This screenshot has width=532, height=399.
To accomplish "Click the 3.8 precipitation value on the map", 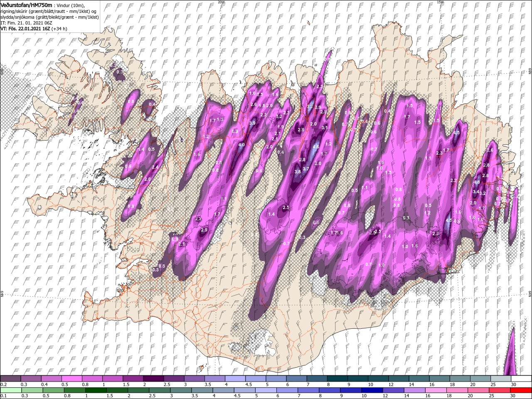I will coord(298,172).
